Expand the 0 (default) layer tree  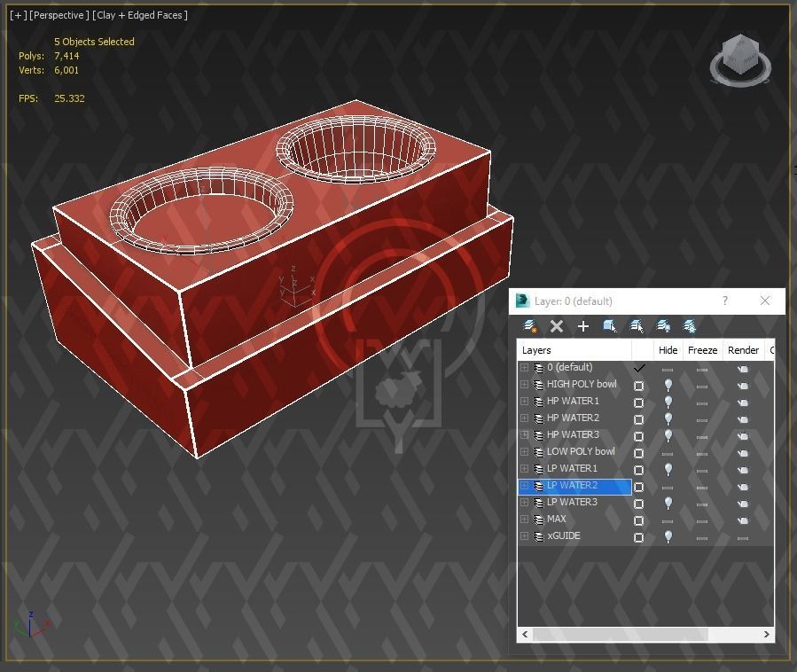524,368
